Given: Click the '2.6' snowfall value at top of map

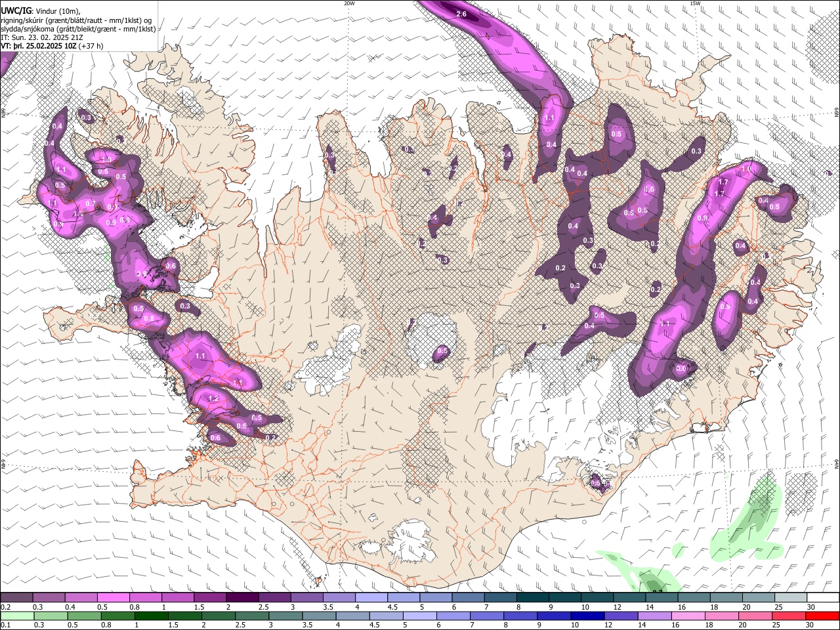Looking at the screenshot, I should pyautogui.click(x=461, y=14).
